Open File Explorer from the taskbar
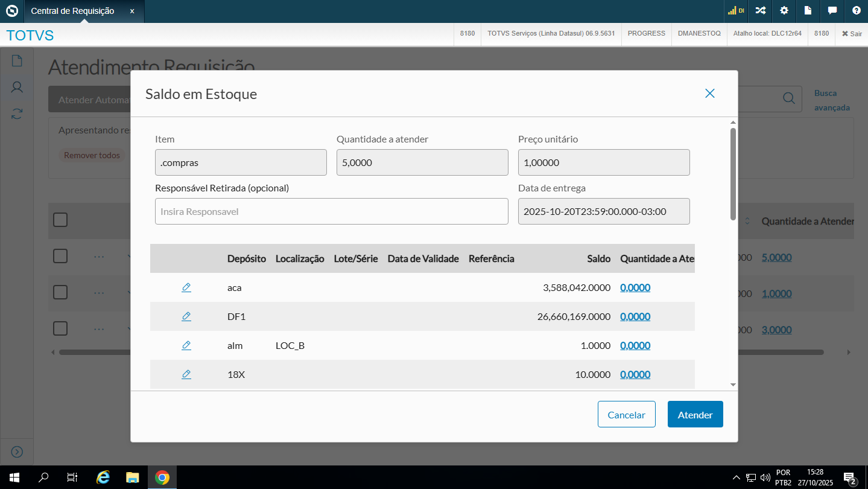The height and width of the screenshot is (489, 868). [x=133, y=478]
